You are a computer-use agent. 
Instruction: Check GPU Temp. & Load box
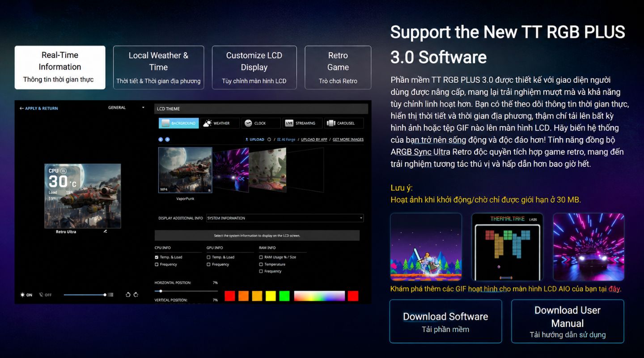(208, 257)
